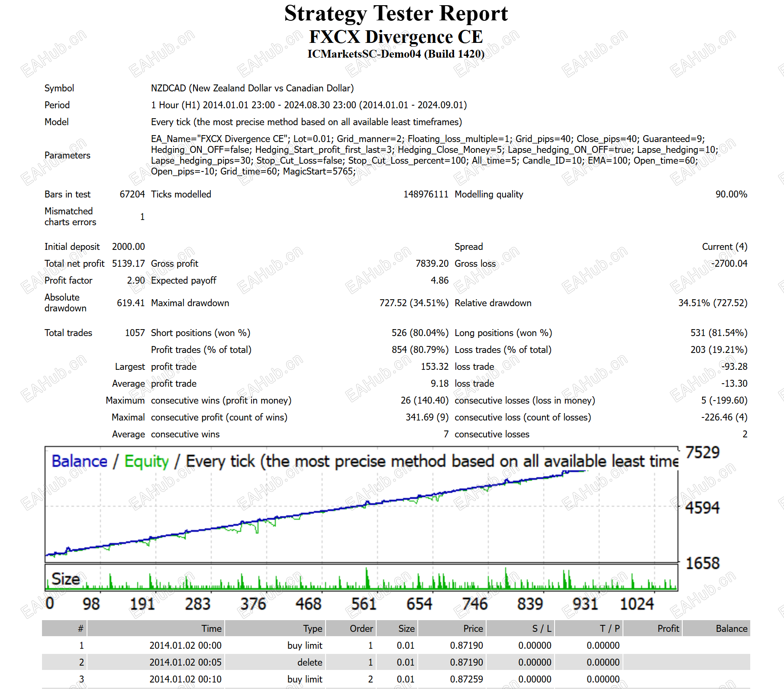Click the Balance legend label in chart
784x689 pixels.
pyautogui.click(x=79, y=461)
